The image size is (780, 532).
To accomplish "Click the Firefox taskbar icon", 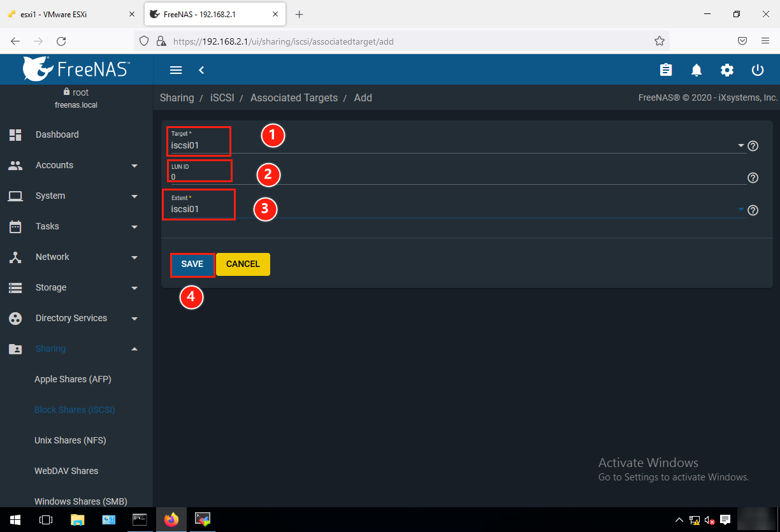I will (x=171, y=520).
